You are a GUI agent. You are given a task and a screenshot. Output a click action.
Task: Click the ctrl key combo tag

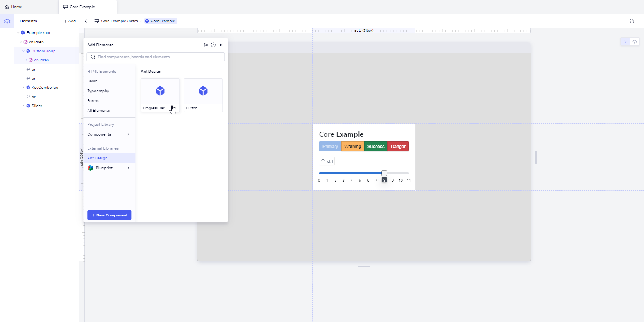pos(327,161)
